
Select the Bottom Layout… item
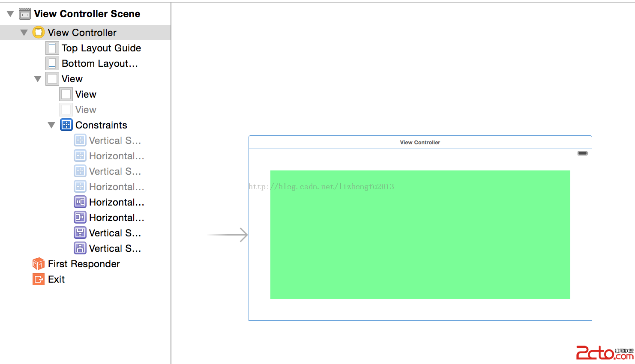100,63
